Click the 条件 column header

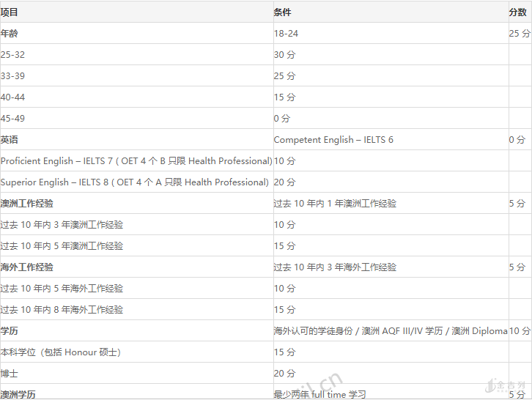[x=282, y=12]
